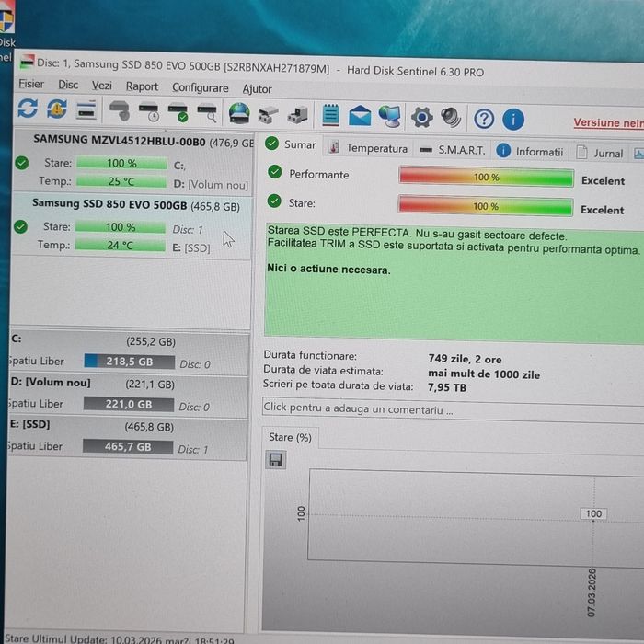This screenshot has width=644, height=644.
Task: Click the blue envelope e-mail icon
Action: [x=360, y=116]
